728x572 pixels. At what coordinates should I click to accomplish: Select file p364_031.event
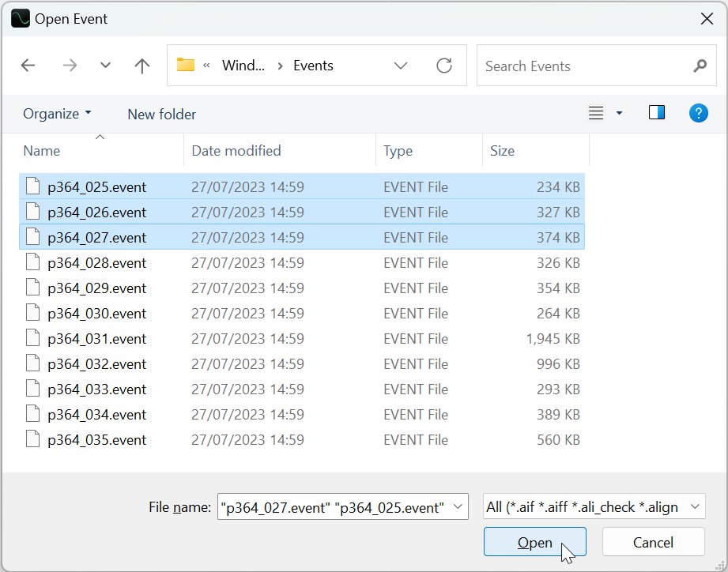[96, 339]
